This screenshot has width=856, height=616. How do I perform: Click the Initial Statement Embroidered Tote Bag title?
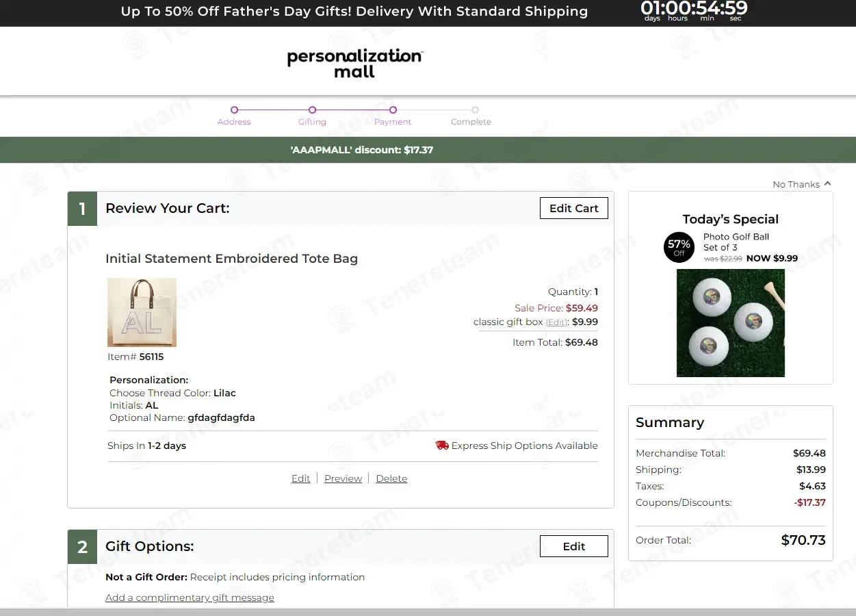(231, 259)
